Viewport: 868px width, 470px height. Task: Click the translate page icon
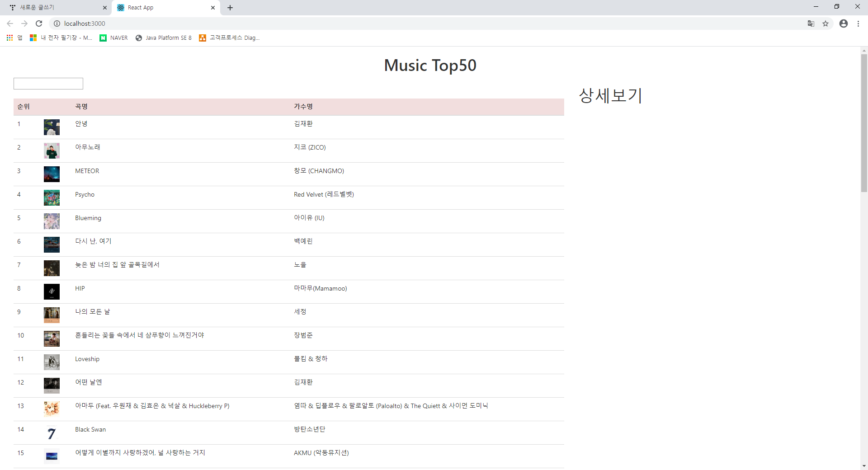coord(811,23)
